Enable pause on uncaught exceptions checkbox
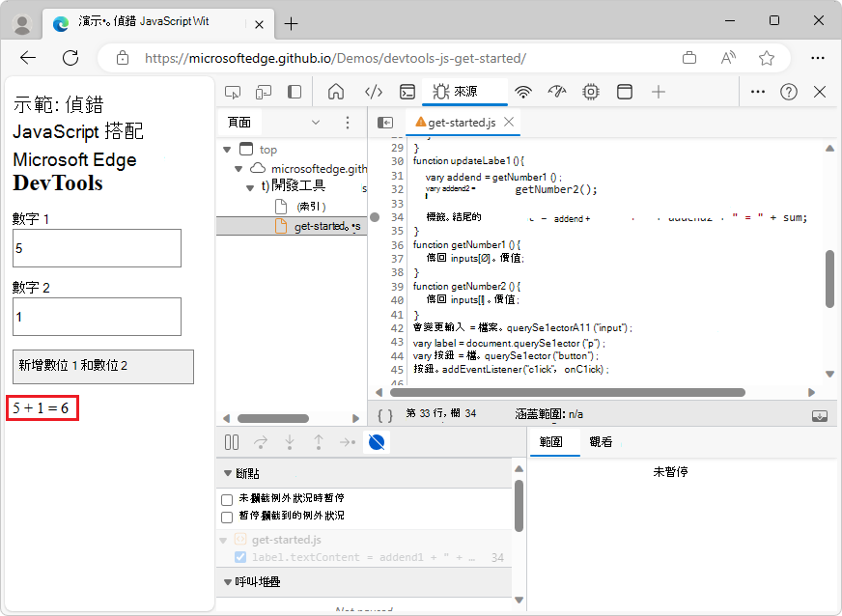The width and height of the screenshot is (842, 616). pyautogui.click(x=226, y=499)
